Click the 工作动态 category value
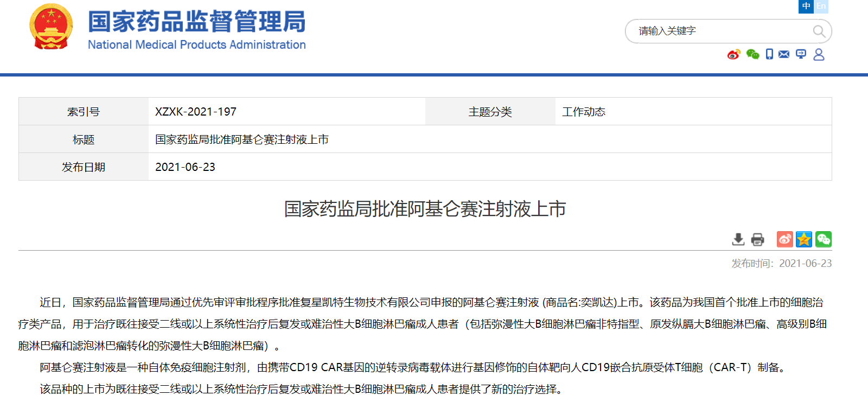 click(584, 112)
